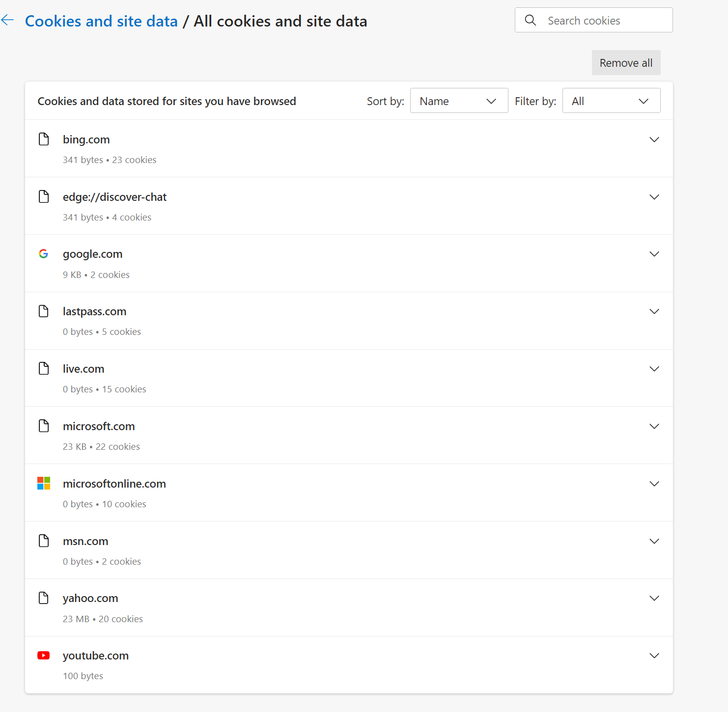
Task: Click the YouTube logo icon
Action: [x=44, y=656]
